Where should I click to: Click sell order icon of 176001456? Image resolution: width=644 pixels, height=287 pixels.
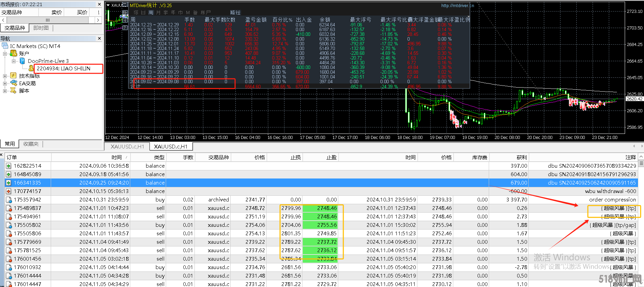point(8,259)
